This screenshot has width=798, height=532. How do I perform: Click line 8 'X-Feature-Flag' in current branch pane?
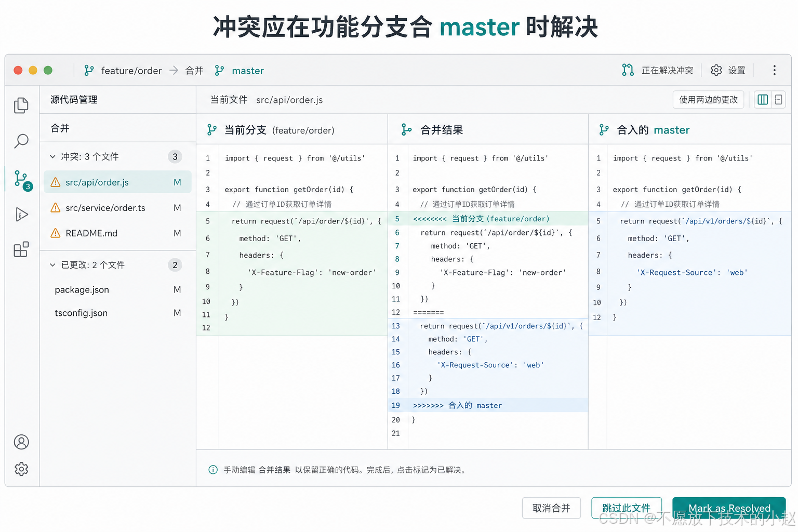point(312,272)
